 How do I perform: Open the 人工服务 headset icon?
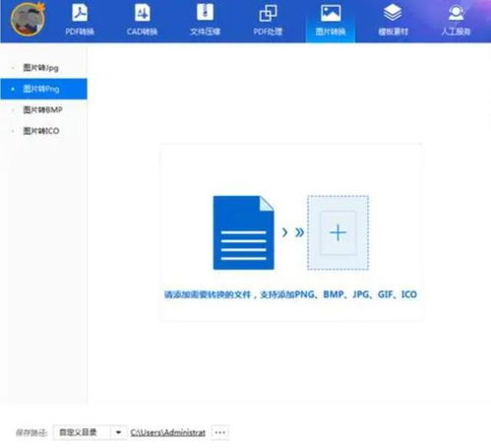point(456,13)
